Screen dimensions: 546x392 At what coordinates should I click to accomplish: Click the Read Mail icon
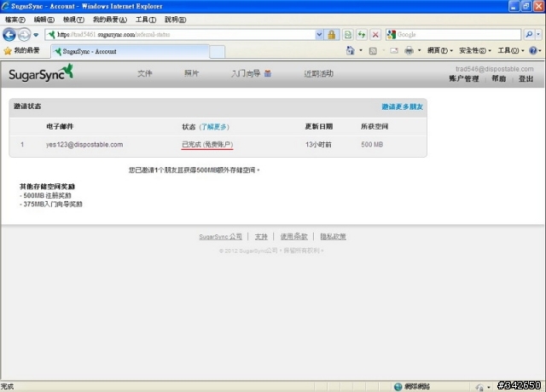[x=394, y=51]
